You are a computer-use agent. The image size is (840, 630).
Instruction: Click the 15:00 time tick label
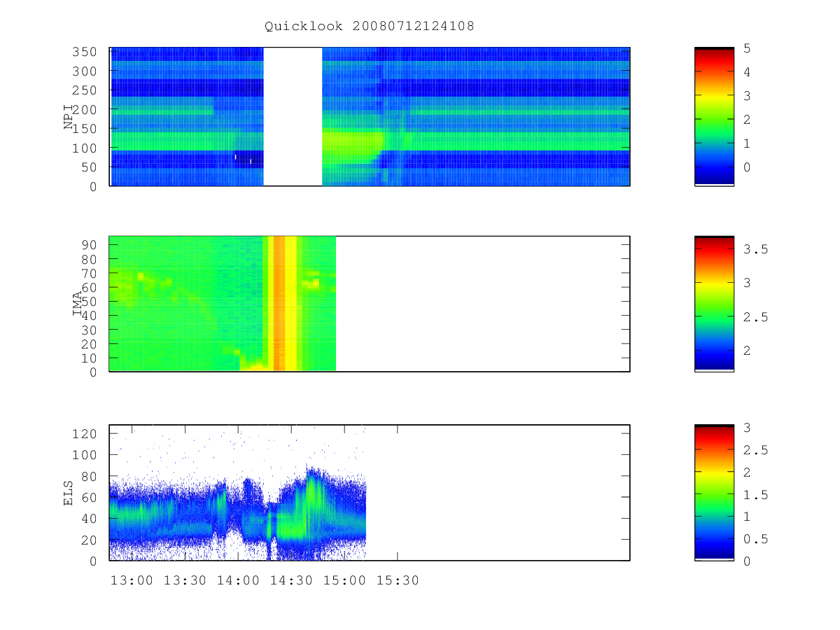coord(344,580)
